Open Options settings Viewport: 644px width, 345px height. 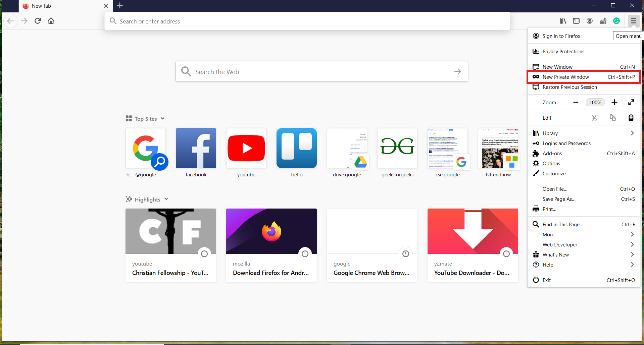[584, 163]
